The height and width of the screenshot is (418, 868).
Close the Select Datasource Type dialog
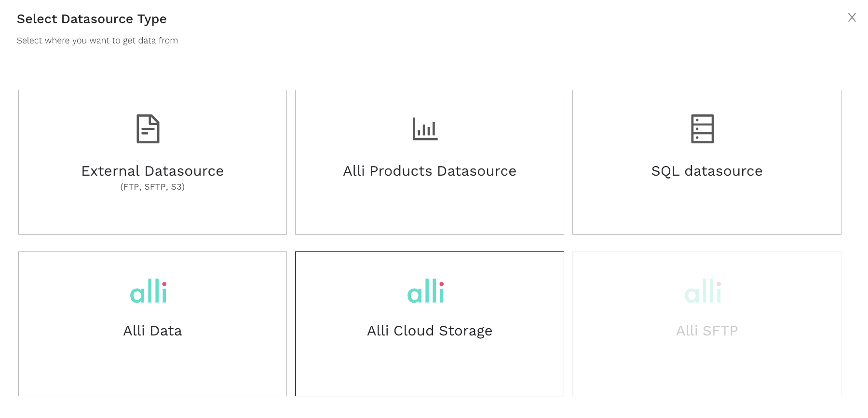[852, 17]
